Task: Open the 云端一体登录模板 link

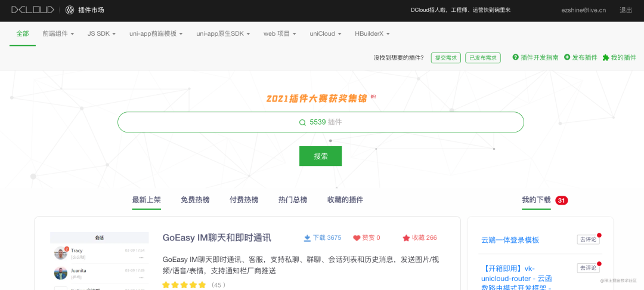Action: 510,240
